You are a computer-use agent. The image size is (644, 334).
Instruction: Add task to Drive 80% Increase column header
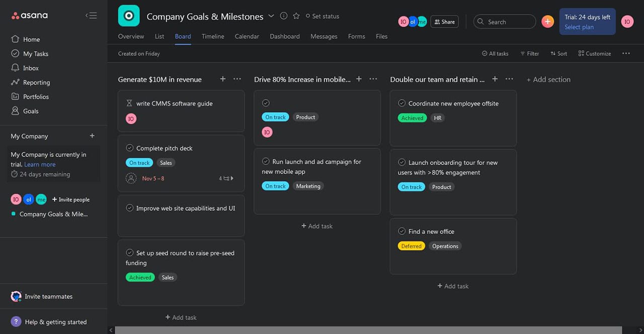(359, 79)
